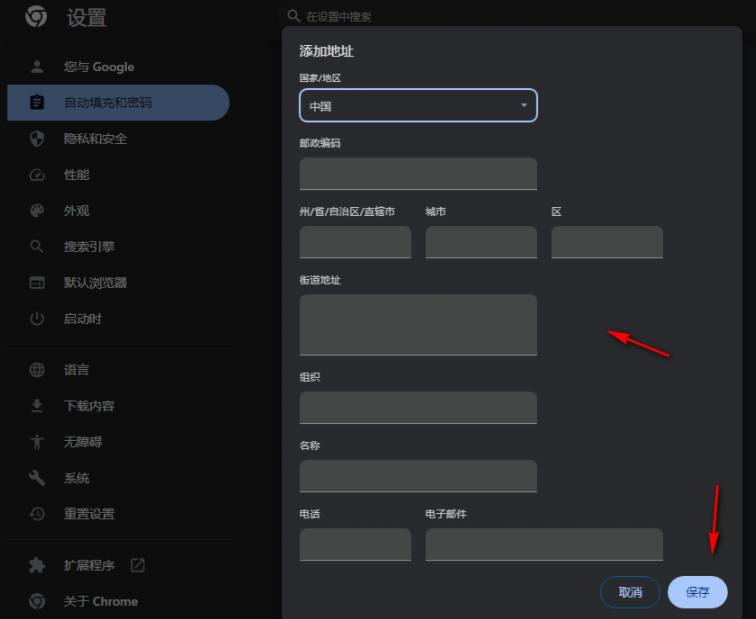Open the 无障碍 settings page

point(118,442)
